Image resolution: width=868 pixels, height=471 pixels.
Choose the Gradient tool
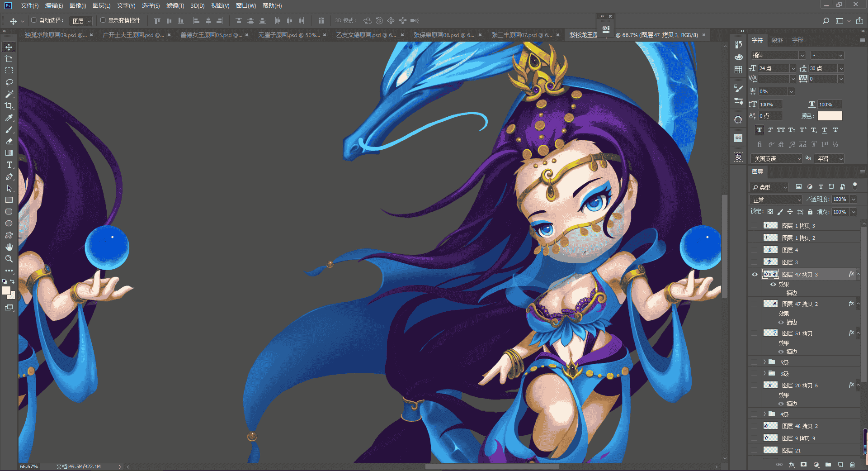9,153
